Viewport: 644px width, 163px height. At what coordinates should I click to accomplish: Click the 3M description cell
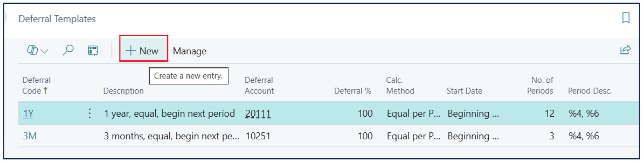[x=171, y=136]
